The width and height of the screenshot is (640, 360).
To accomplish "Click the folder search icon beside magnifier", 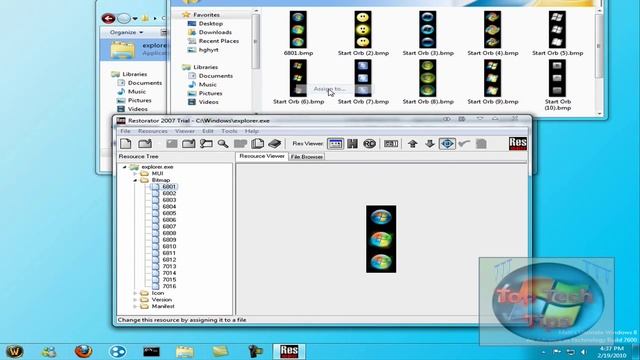I will pos(206,144).
